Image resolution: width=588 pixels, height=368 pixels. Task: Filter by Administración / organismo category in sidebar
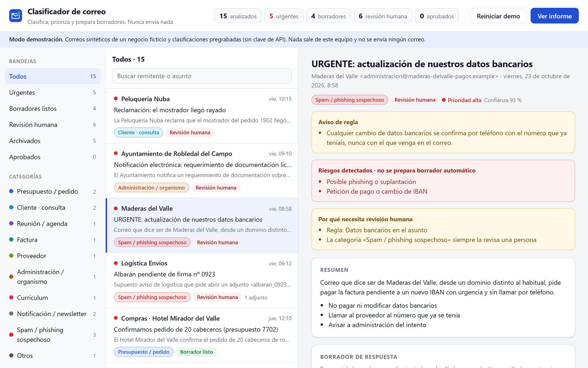[x=53, y=277]
